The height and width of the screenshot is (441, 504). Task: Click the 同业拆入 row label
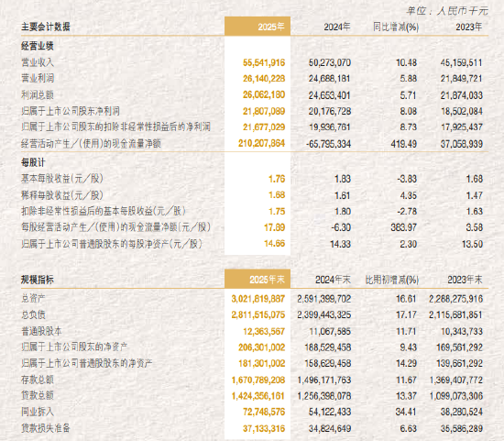pos(38,412)
